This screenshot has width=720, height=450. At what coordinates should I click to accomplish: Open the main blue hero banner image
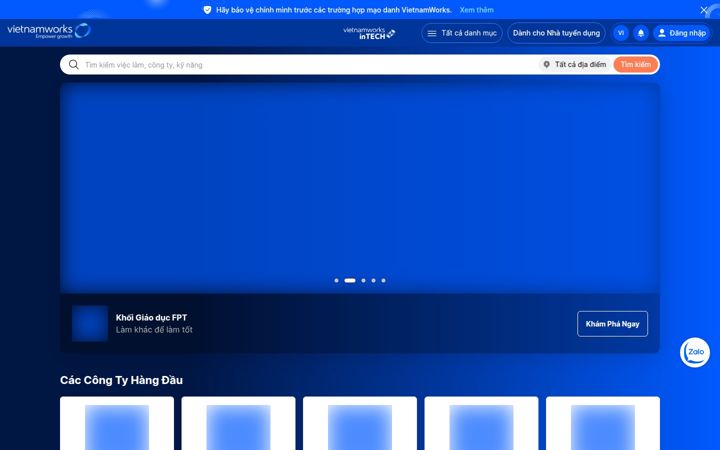tap(360, 187)
